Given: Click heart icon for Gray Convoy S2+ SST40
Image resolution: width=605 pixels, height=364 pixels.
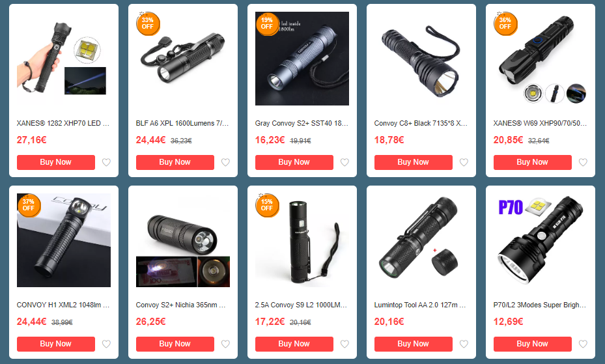Looking at the screenshot, I should [x=345, y=162].
